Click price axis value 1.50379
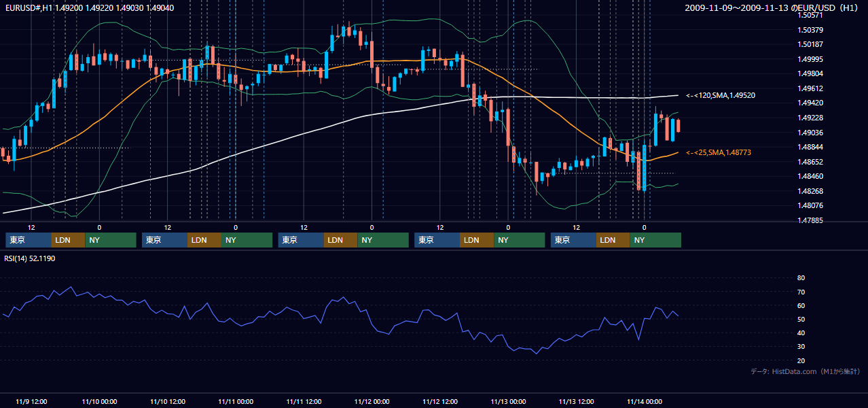The height and width of the screenshot is (408, 868). click(x=810, y=30)
